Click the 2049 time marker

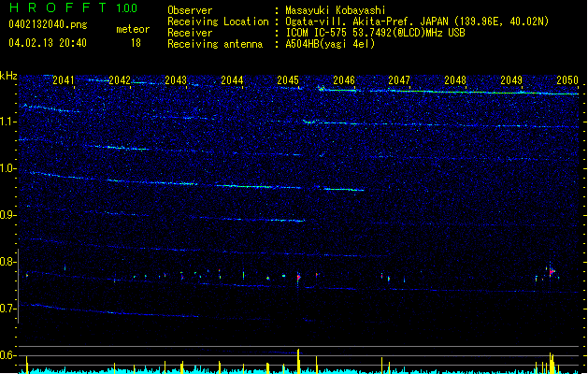point(511,80)
